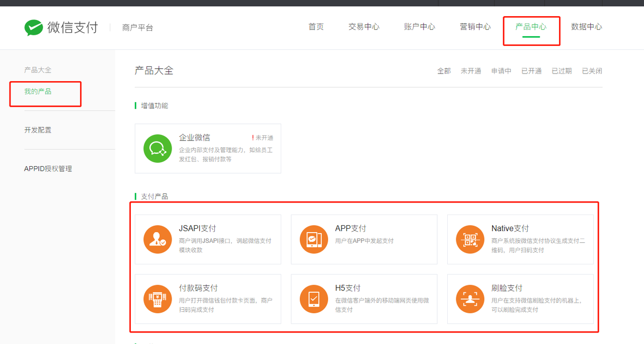Go to 营销中心 tab

pyautogui.click(x=475, y=27)
